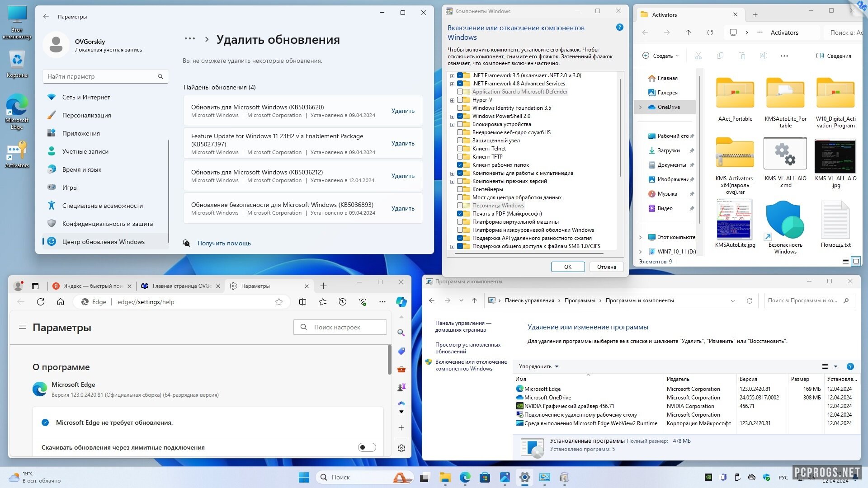Screen dimensions: 868x488
Task: Open Microsoft Store taskbar icon
Action: [x=485, y=477]
